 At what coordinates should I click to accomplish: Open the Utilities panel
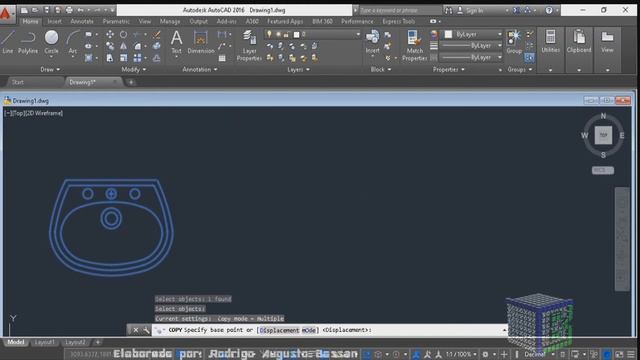click(x=551, y=42)
